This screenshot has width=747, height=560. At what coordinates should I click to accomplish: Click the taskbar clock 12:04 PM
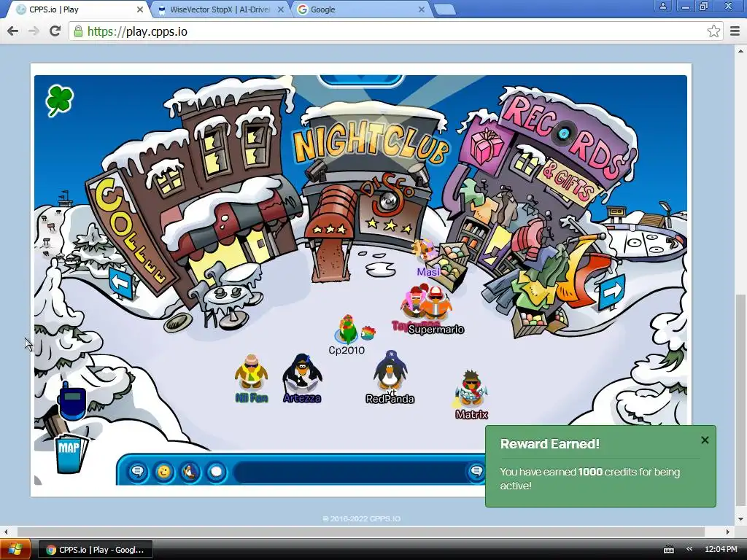coord(721,549)
